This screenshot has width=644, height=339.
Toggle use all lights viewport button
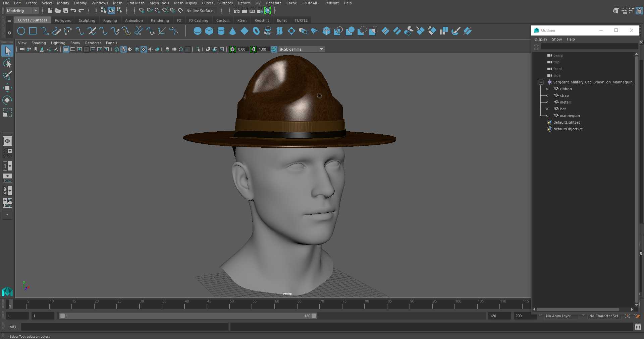click(150, 49)
